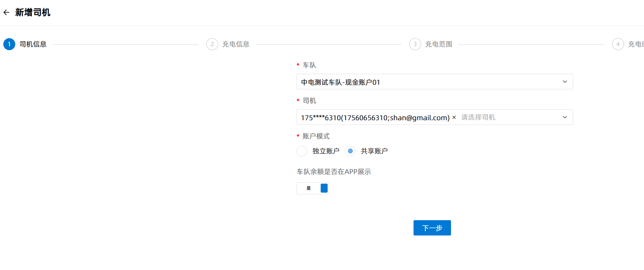Click the step 2 circle icon
The width and height of the screenshot is (644, 270).
(x=212, y=44)
